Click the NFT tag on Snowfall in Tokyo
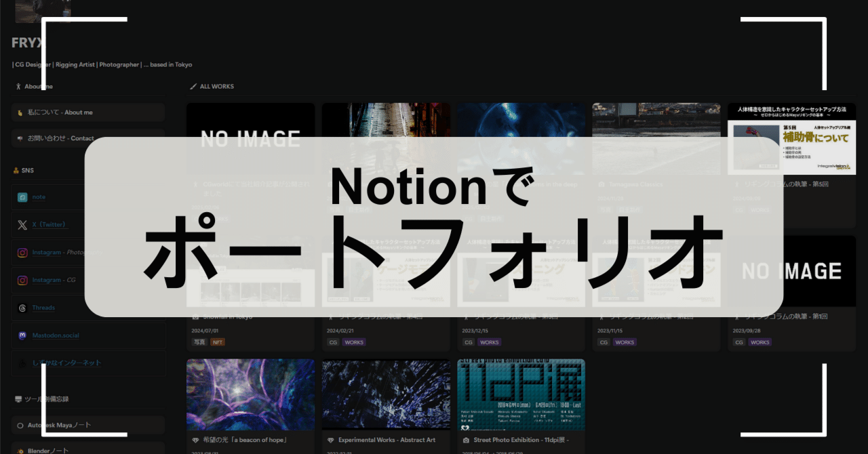The image size is (868, 454). coord(218,342)
